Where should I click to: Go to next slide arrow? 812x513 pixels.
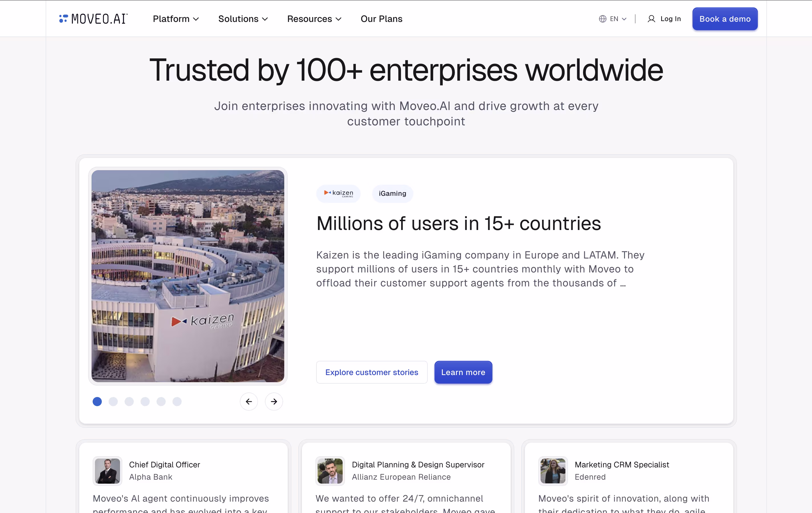(274, 402)
